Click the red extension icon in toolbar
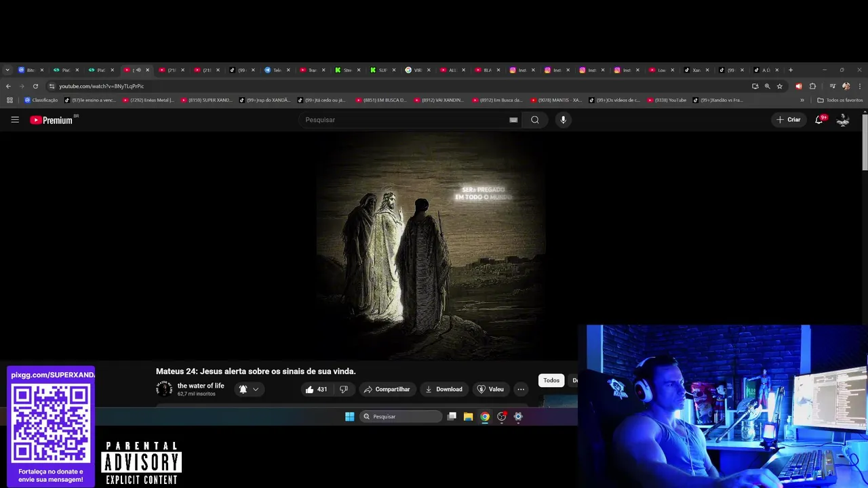Image resolution: width=868 pixels, height=488 pixels. 798,86
